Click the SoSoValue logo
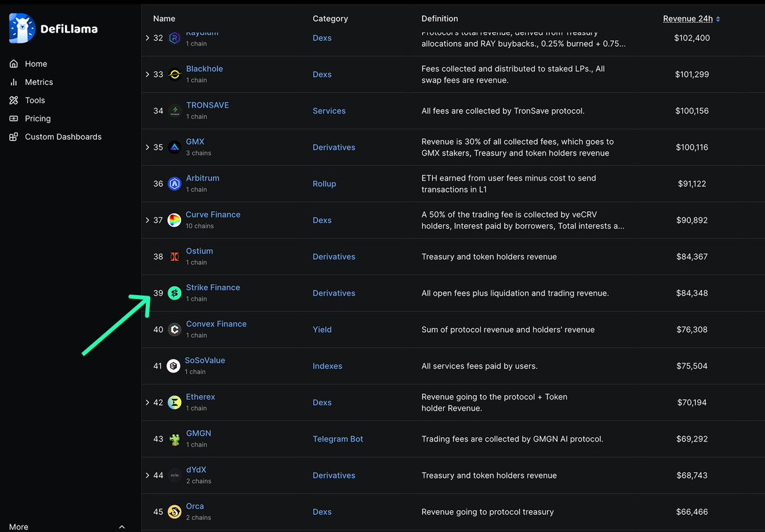 coord(173,366)
